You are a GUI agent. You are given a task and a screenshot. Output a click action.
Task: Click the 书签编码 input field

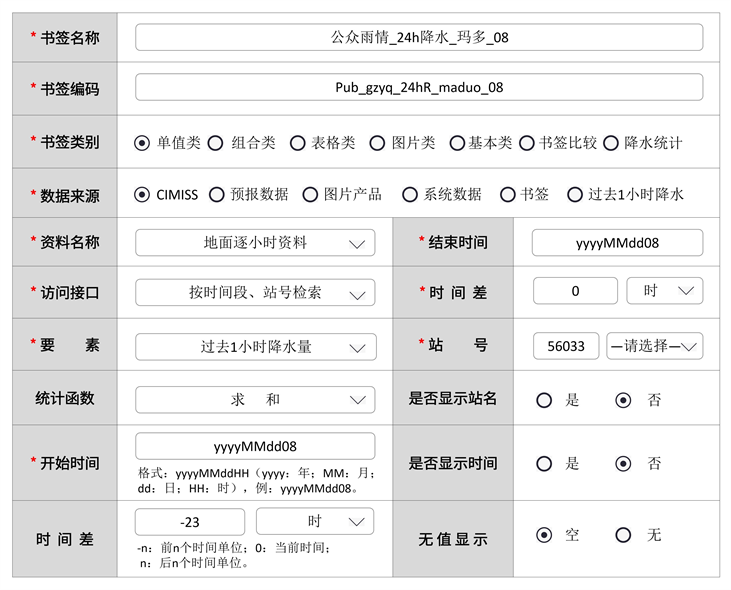click(419, 87)
